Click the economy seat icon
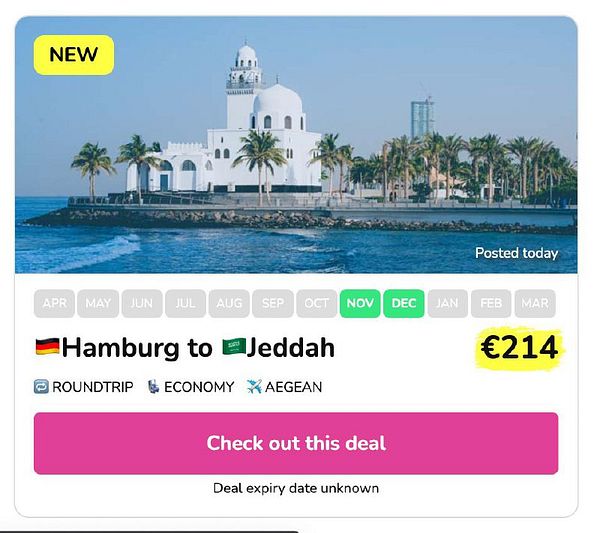This screenshot has height=533, width=600. tap(153, 386)
